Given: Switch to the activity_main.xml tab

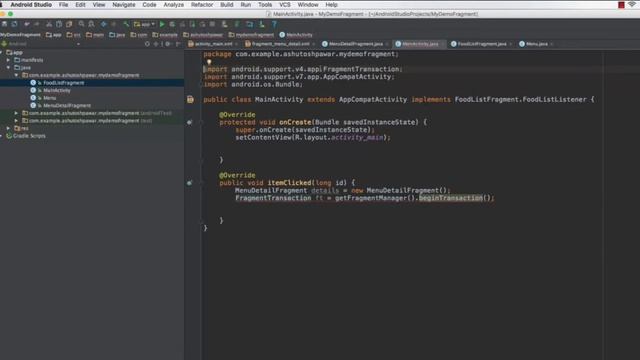Looking at the screenshot, I should 214,44.
